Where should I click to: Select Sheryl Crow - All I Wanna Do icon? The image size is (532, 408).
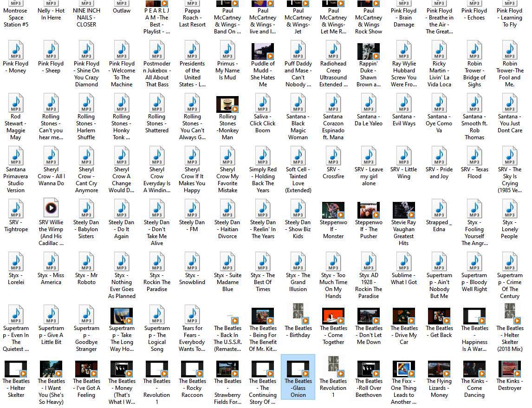click(x=51, y=156)
